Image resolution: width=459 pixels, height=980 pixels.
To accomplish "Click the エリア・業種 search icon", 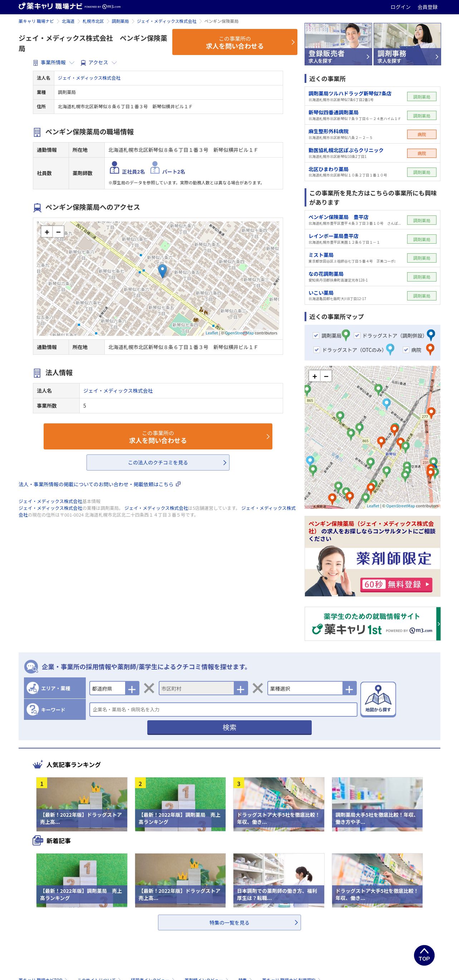I will click(32, 688).
